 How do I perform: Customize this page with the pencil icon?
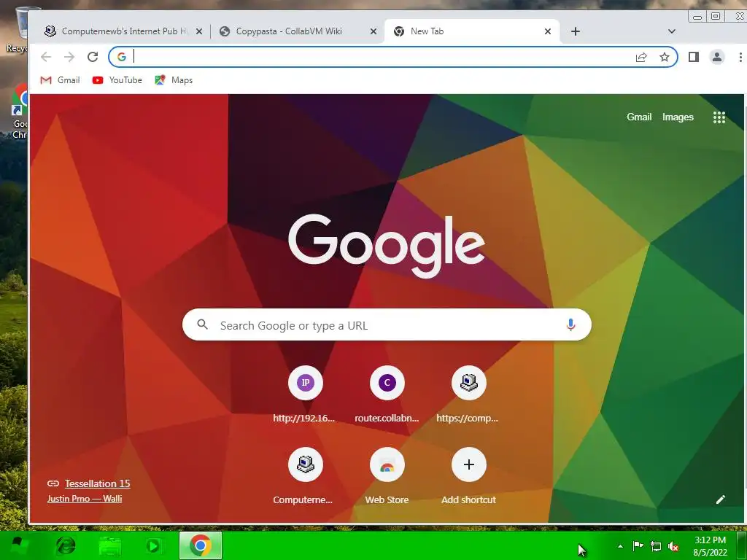tap(720, 499)
